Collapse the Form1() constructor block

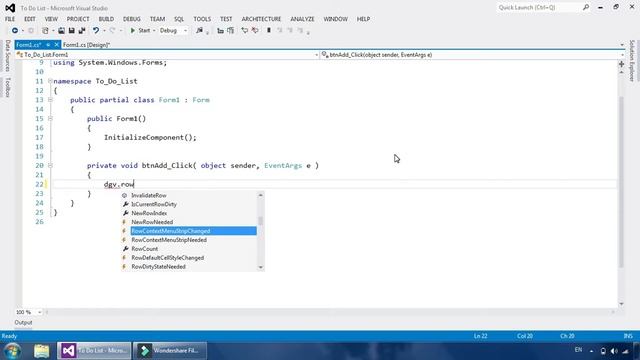tap(50, 119)
